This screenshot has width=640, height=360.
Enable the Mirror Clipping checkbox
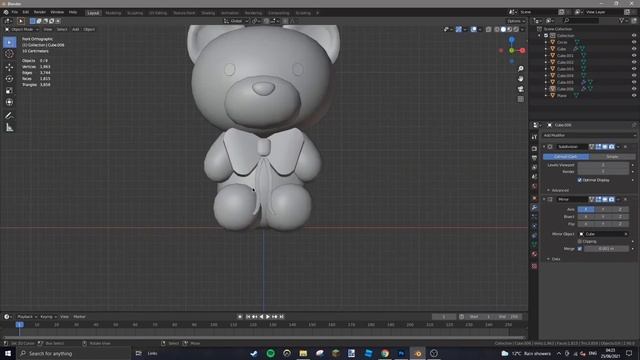coord(580,242)
